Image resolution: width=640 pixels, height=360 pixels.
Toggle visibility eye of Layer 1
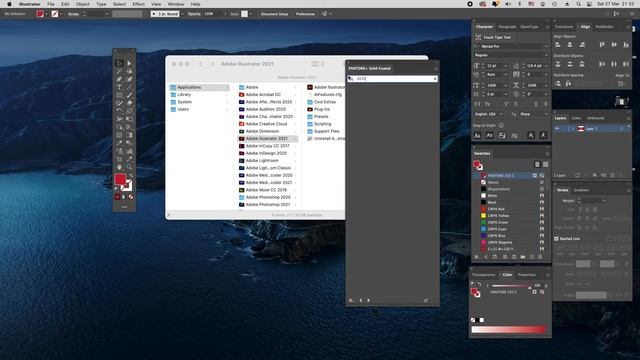click(558, 129)
